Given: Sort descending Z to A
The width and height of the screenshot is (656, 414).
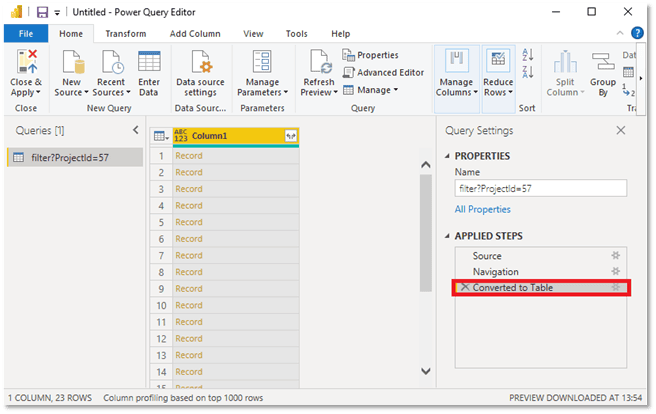Looking at the screenshot, I should pos(528,72).
